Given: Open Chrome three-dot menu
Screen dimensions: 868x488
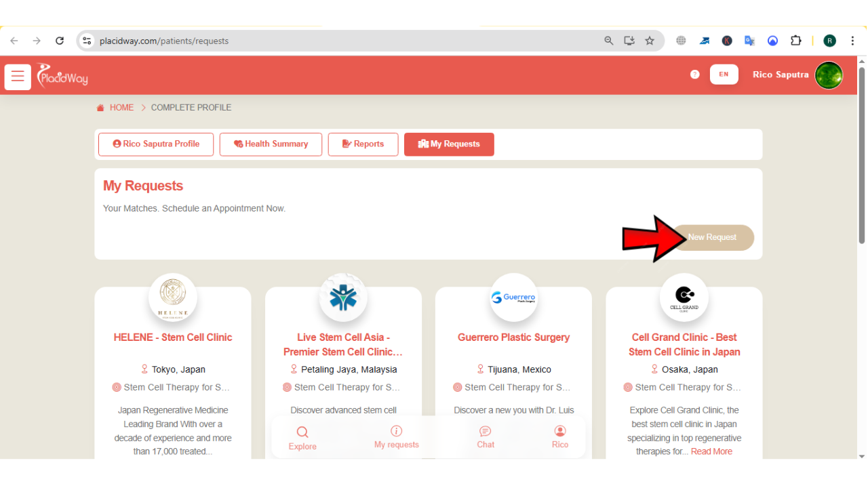Looking at the screenshot, I should tap(852, 41).
